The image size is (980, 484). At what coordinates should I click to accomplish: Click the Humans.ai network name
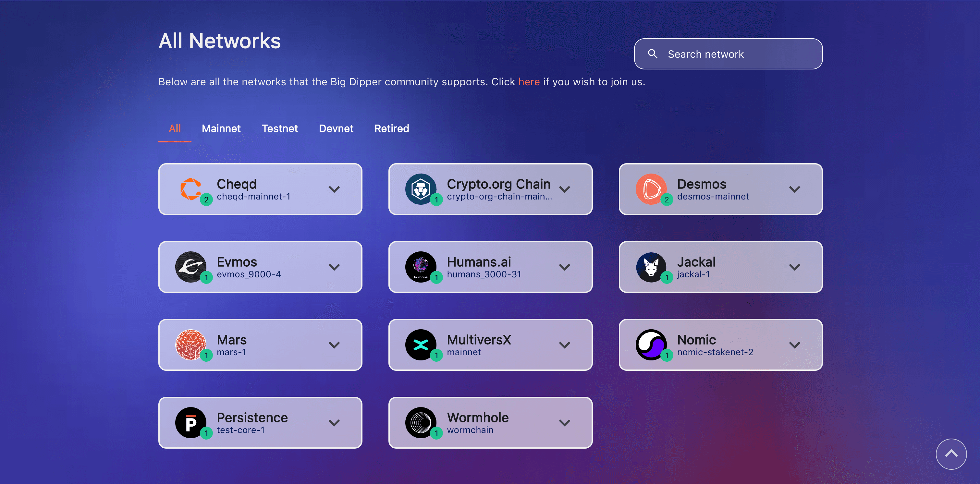pyautogui.click(x=479, y=262)
